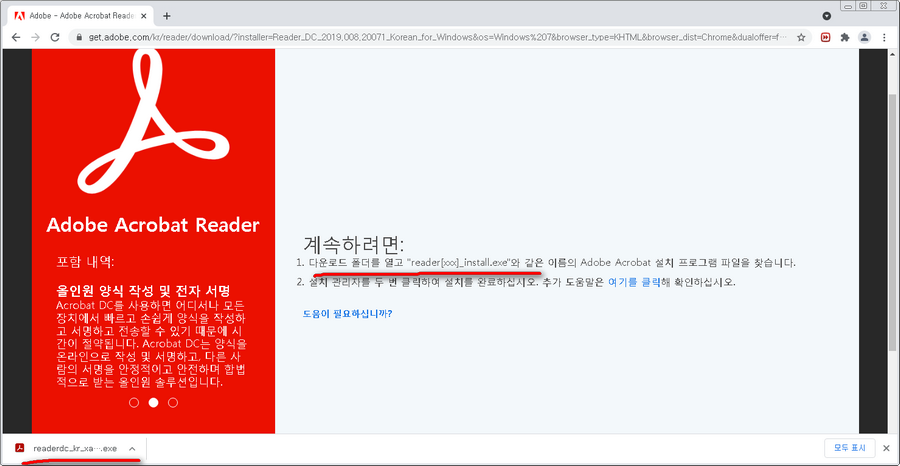Click the address bar URL field
This screenshot has height=466, width=900.
[437, 38]
